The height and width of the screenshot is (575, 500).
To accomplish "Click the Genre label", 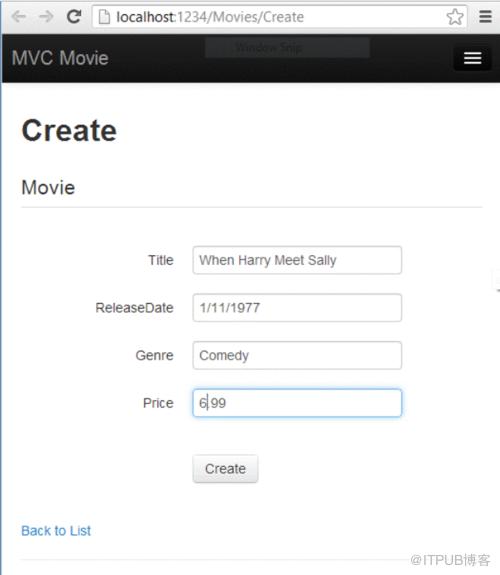I will (154, 355).
